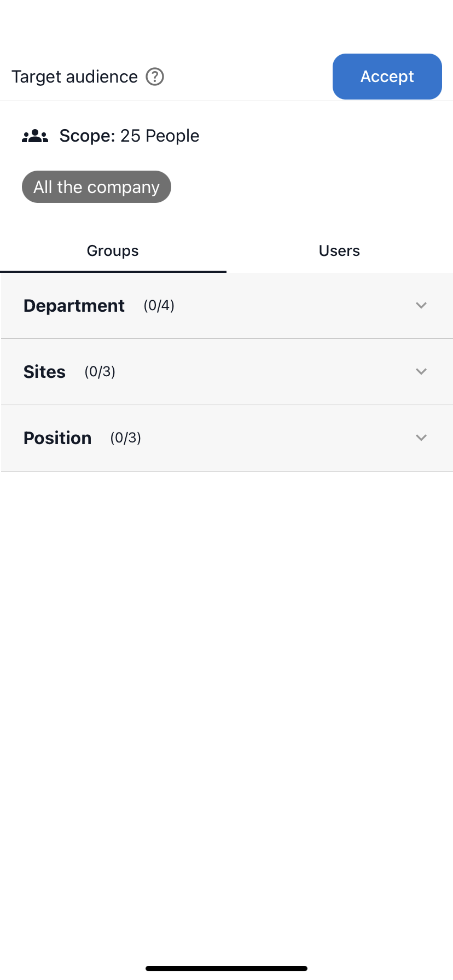Switch to the Groups tab
The image size is (453, 980).
click(113, 250)
